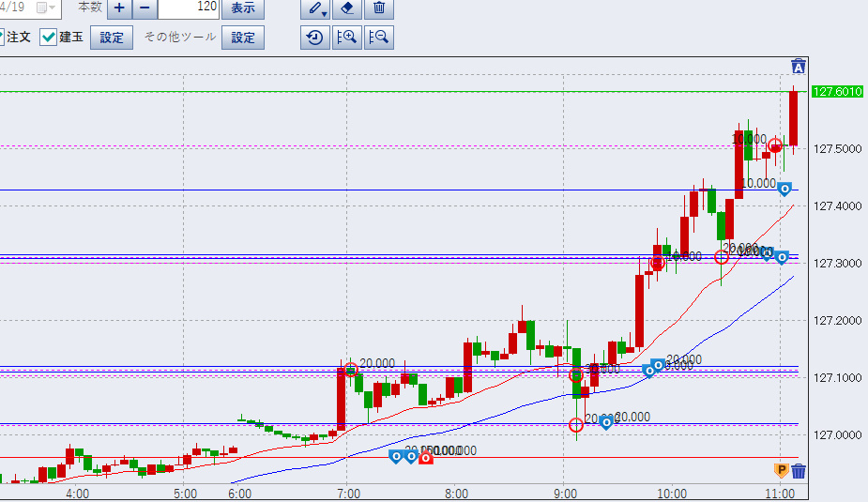Decrease bar count with minus button
Screen dimensions: 868x502
pos(145,8)
